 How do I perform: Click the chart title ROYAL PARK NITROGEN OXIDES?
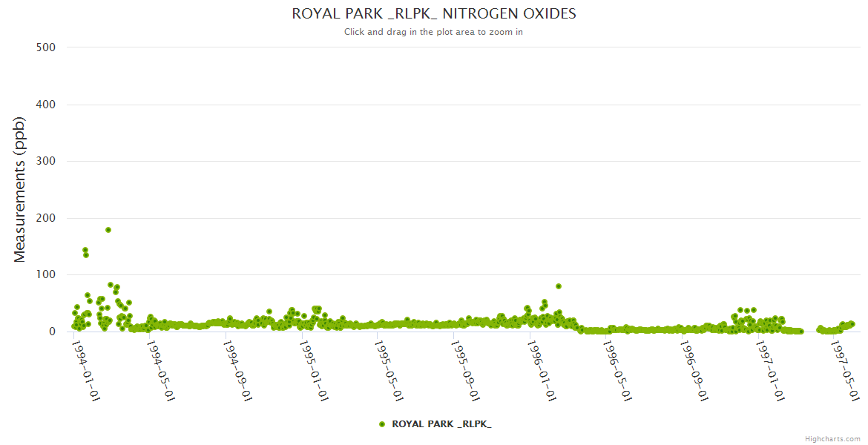pyautogui.click(x=434, y=14)
